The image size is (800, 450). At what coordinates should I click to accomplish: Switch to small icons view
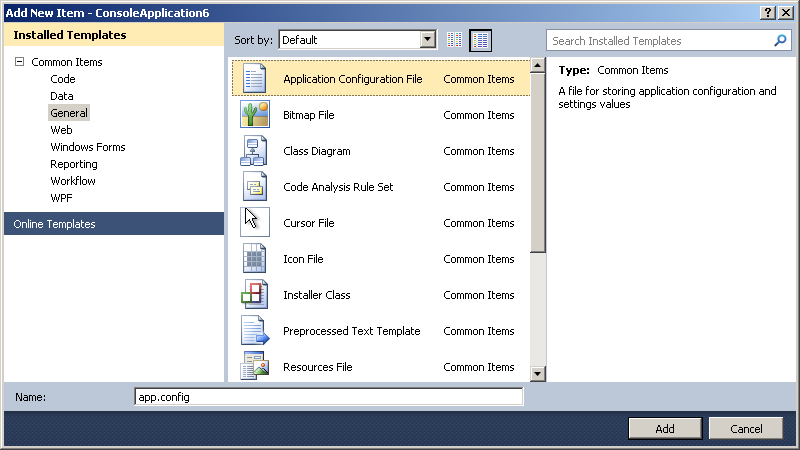point(455,40)
